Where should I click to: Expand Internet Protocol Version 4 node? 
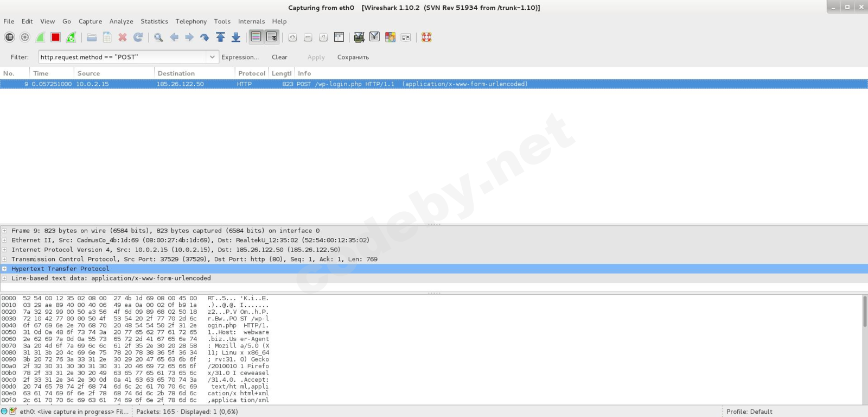point(4,250)
